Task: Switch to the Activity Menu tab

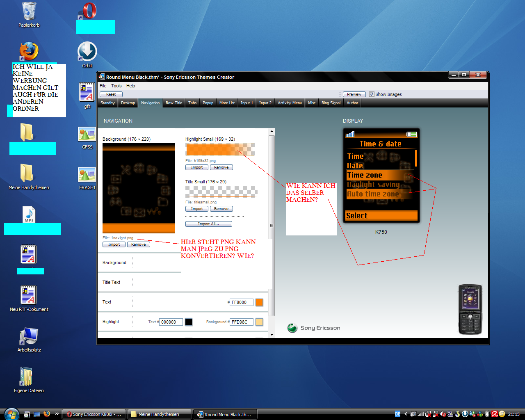Action: tap(290, 103)
